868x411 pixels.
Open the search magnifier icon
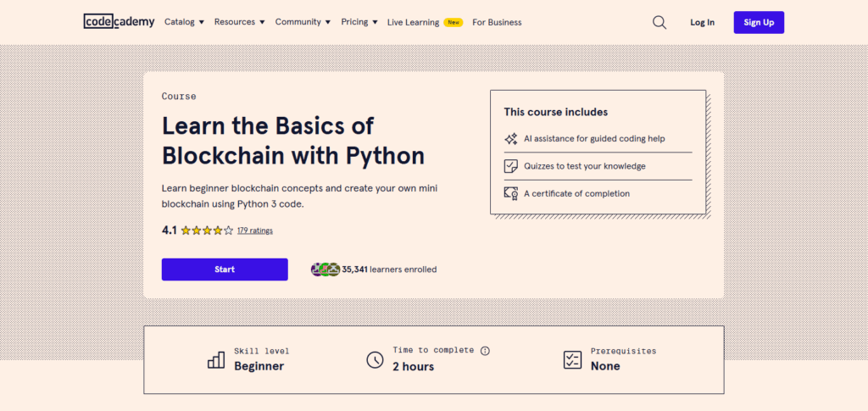[659, 22]
